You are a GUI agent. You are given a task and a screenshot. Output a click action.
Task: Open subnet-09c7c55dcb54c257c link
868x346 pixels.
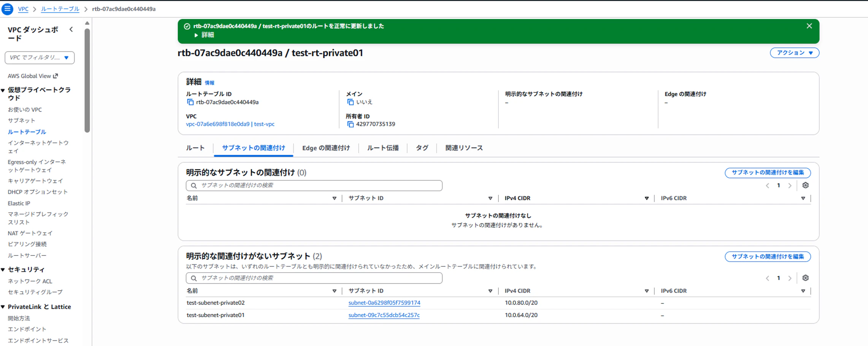click(x=384, y=315)
